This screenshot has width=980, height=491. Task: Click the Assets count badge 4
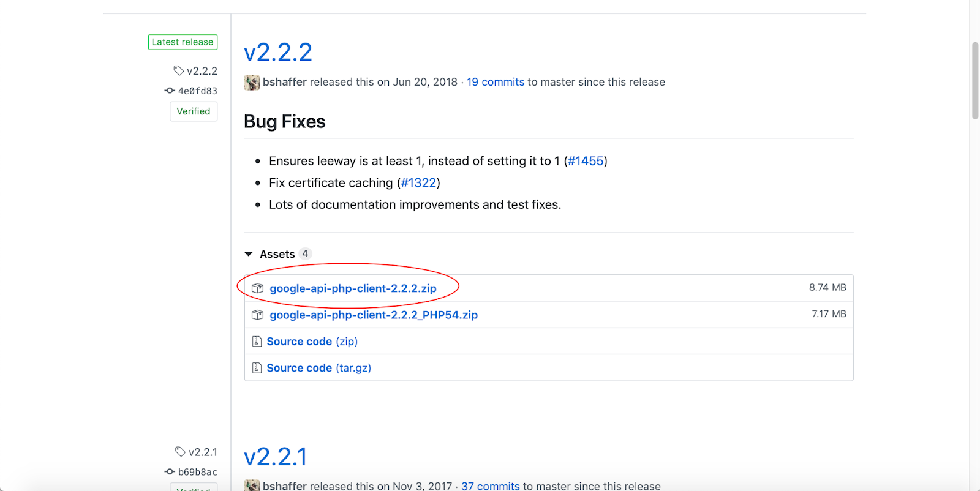click(x=305, y=253)
